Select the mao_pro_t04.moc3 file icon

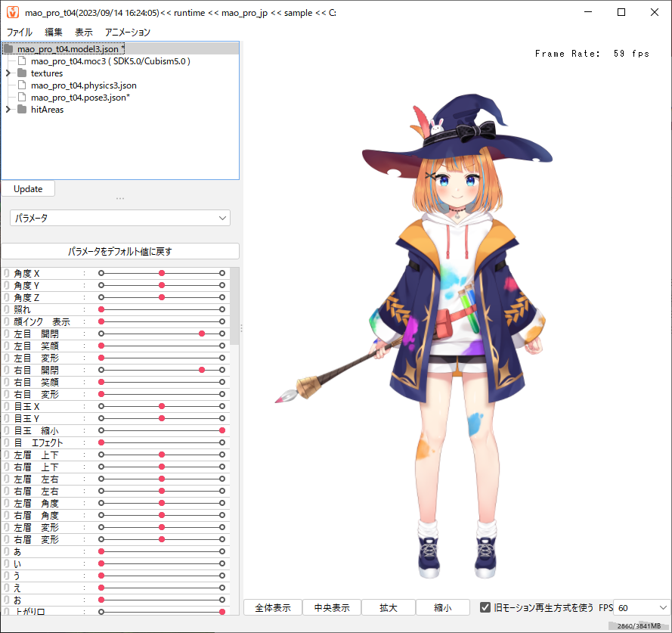(22, 61)
